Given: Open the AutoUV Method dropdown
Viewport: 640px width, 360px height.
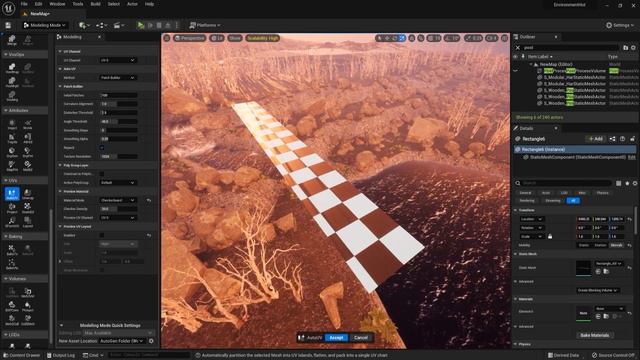Looking at the screenshot, I should coord(118,78).
